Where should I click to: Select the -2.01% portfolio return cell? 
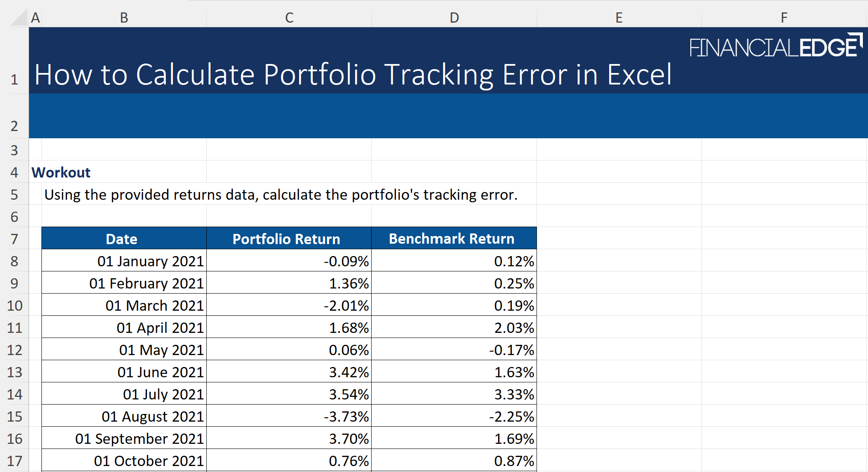(x=289, y=305)
